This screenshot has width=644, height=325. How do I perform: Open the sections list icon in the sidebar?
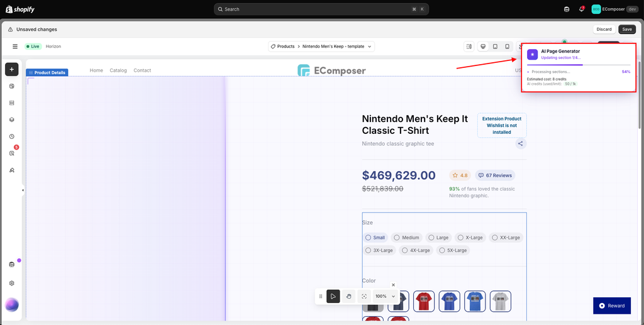[x=11, y=103]
